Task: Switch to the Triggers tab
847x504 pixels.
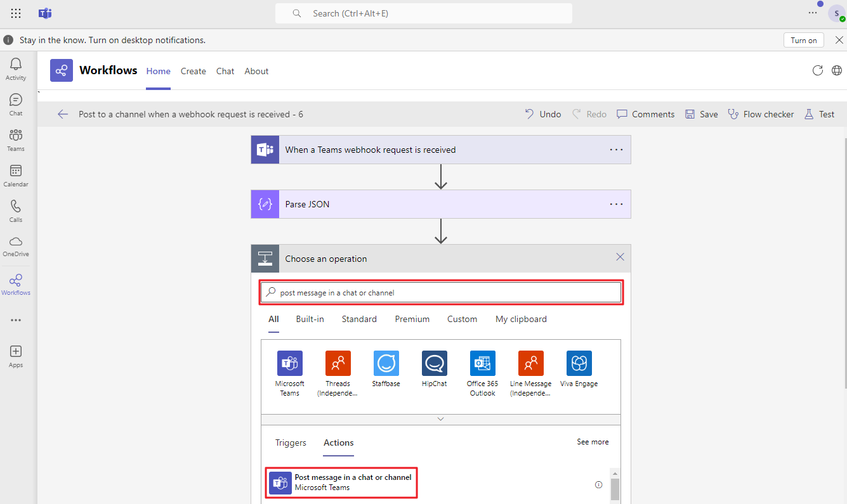Action: 291,443
